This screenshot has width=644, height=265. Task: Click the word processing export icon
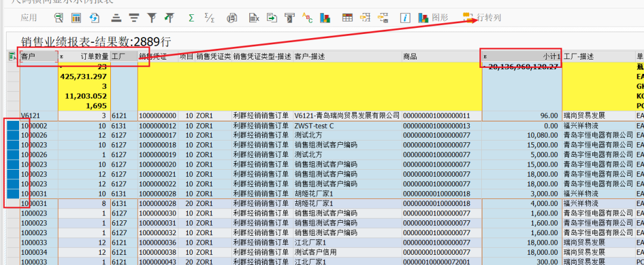pos(290,18)
